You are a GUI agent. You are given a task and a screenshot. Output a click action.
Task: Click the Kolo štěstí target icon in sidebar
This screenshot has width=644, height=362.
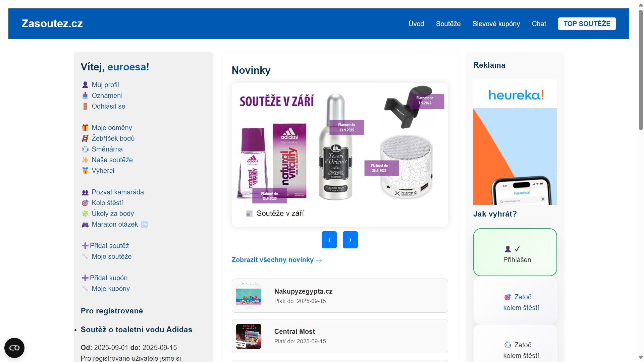pos(85,203)
